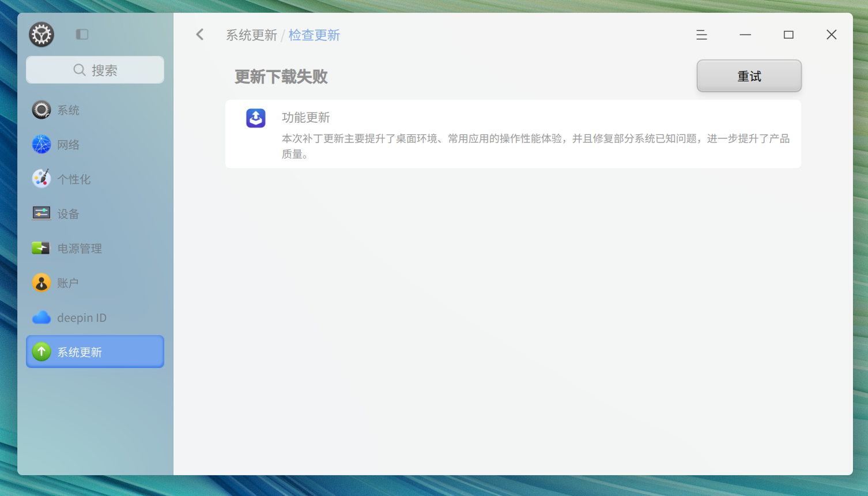Open the 账户 user icon

pos(41,283)
